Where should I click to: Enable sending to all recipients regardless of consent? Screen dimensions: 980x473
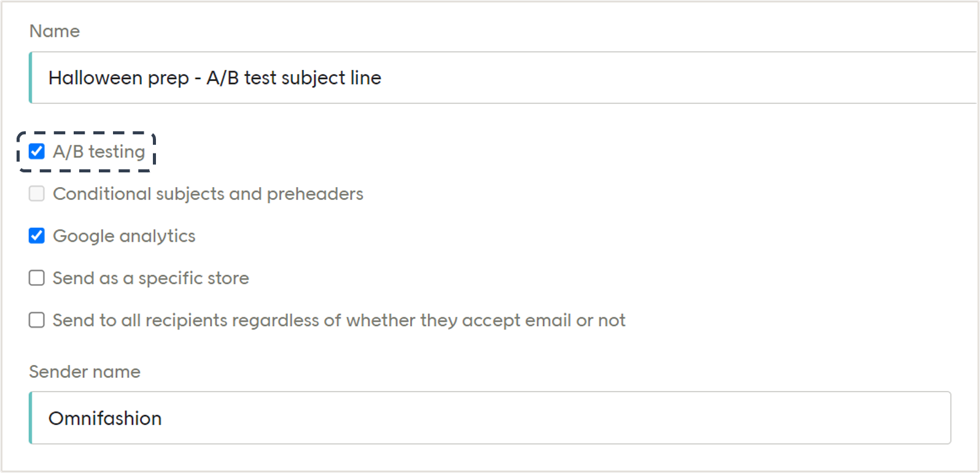tap(36, 320)
